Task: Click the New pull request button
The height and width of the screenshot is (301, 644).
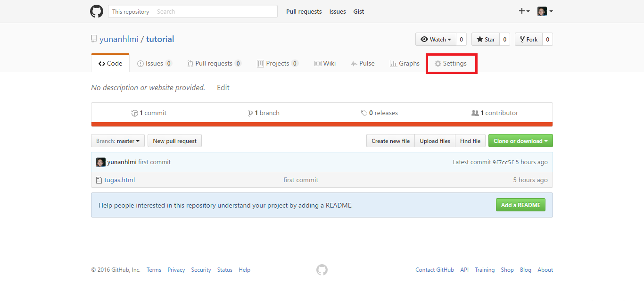Action: (x=174, y=141)
